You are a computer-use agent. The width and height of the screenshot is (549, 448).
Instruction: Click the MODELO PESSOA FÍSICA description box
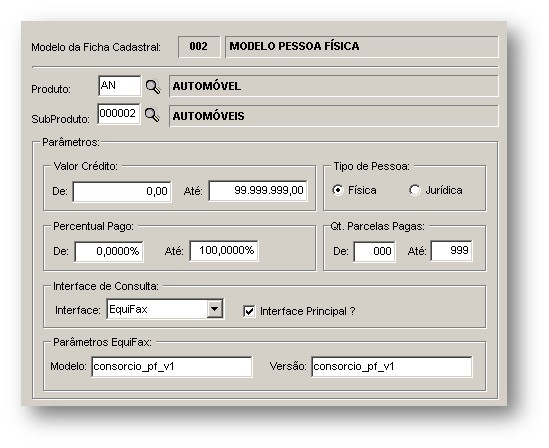362,47
